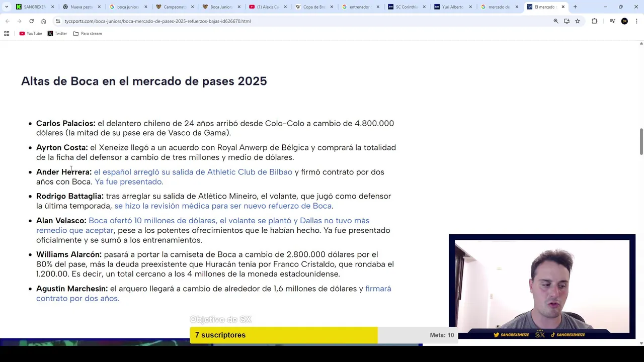Click the page vertical scrollbar thumb

point(641,142)
